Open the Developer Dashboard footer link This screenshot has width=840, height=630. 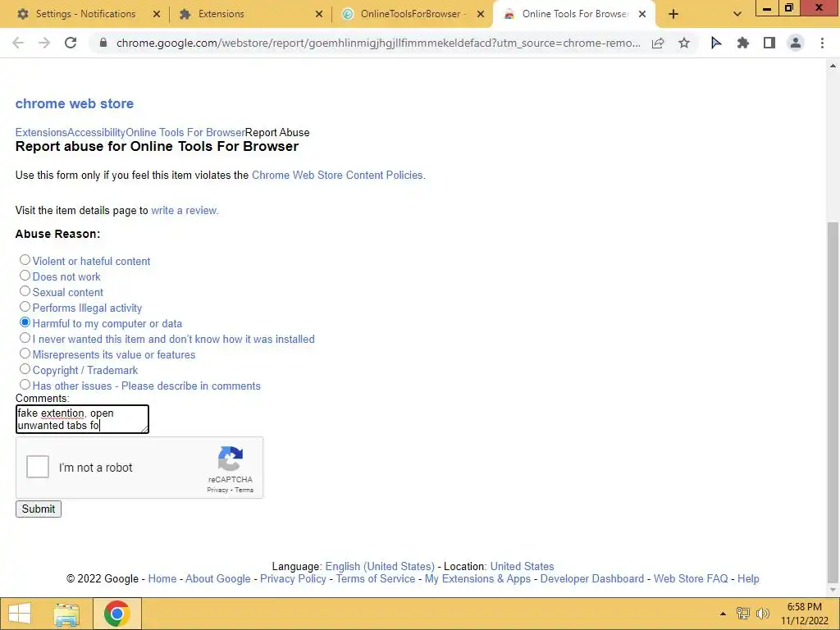(x=592, y=578)
